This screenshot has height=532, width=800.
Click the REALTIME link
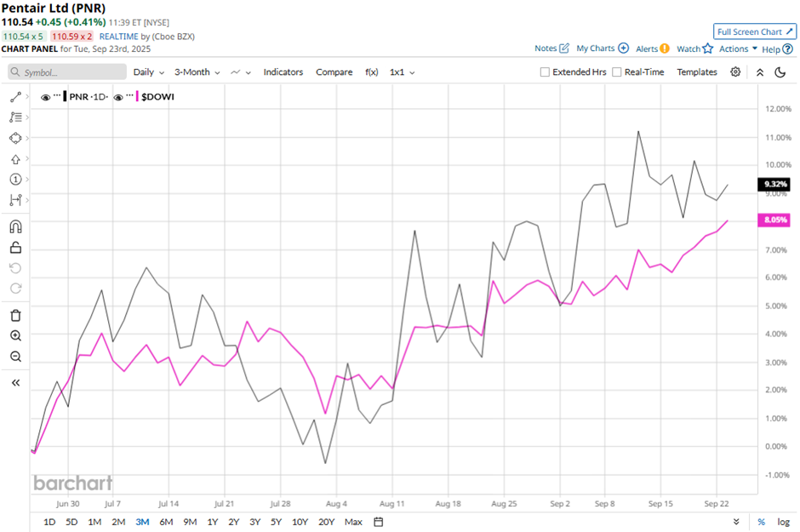[x=118, y=37]
